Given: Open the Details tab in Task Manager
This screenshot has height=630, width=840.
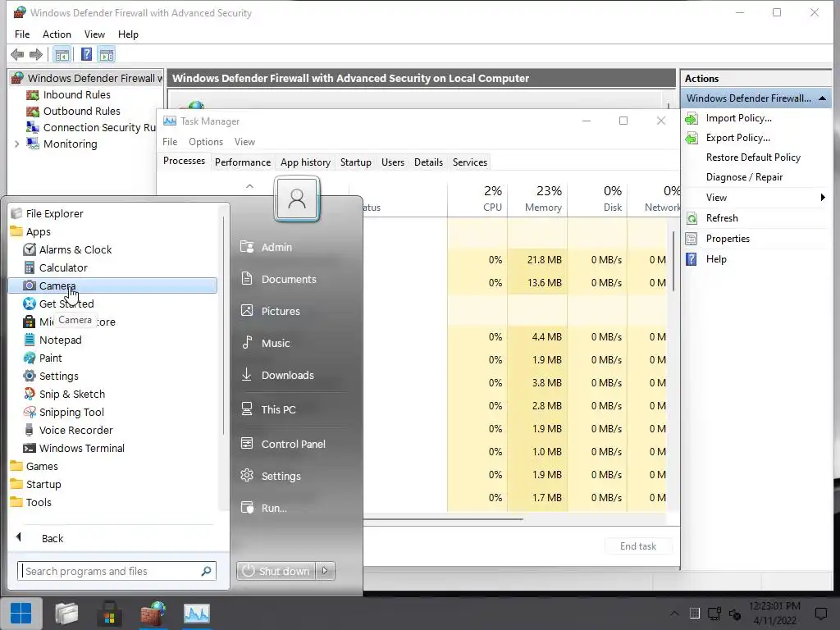Looking at the screenshot, I should point(428,162).
